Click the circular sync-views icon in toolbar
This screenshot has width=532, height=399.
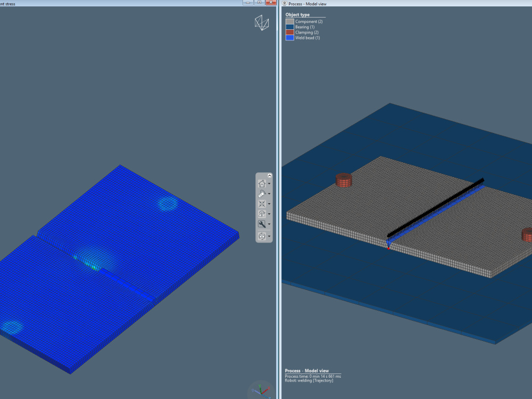pos(262,236)
